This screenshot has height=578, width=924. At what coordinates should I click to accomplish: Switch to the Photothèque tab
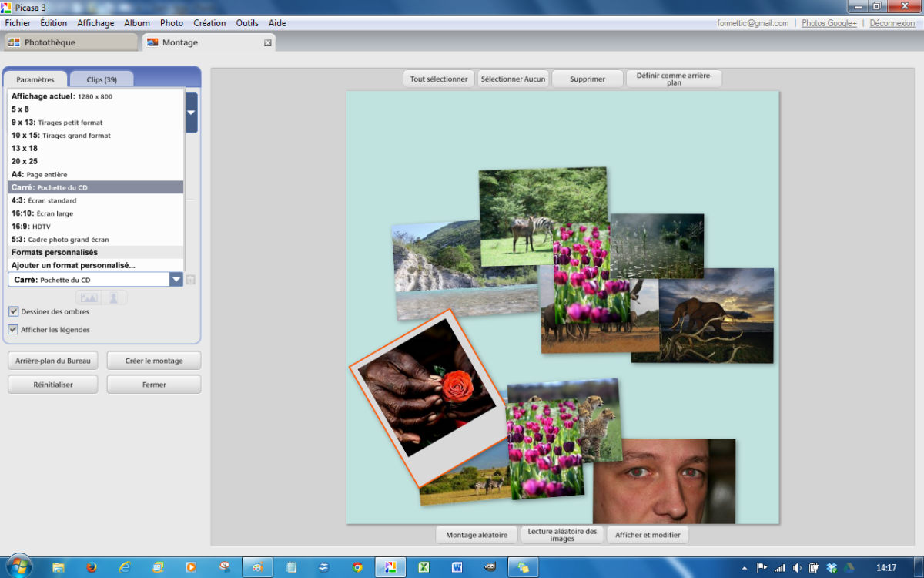coord(71,42)
